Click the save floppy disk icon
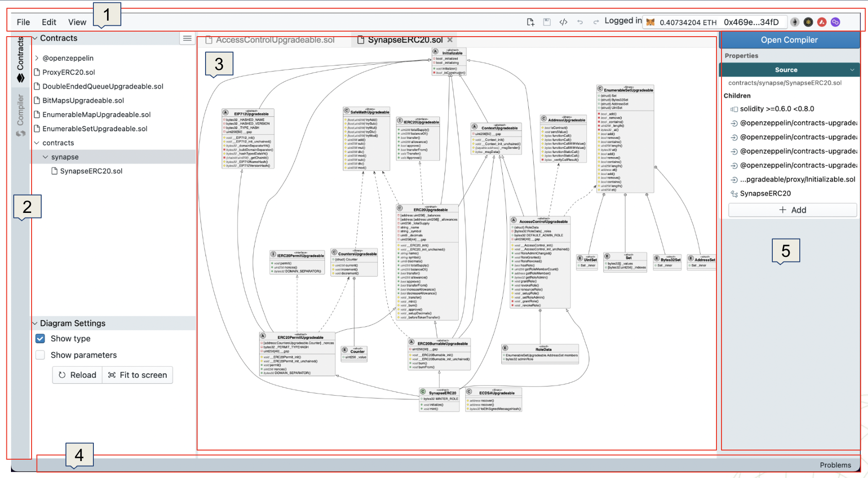 coord(547,22)
